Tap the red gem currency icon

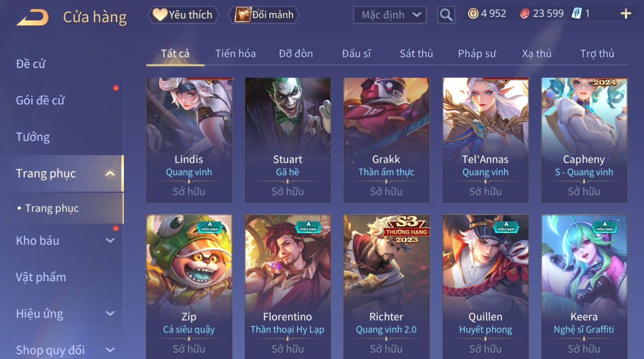pyautogui.click(x=524, y=14)
